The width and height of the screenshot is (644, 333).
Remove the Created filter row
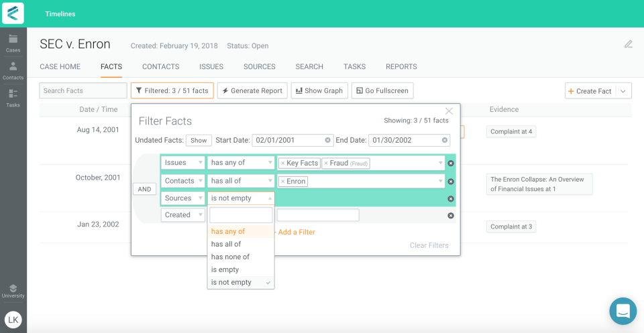[x=451, y=215]
